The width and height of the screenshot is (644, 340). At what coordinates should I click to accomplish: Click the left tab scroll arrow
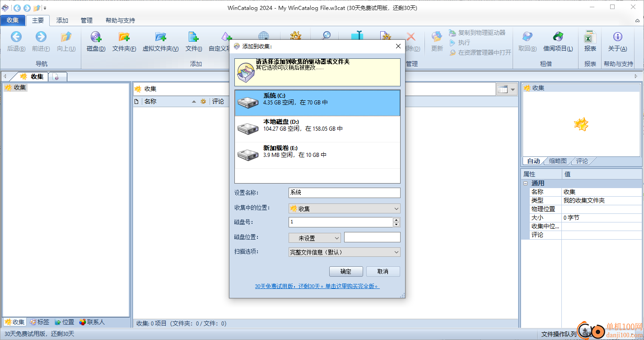click(x=5, y=76)
